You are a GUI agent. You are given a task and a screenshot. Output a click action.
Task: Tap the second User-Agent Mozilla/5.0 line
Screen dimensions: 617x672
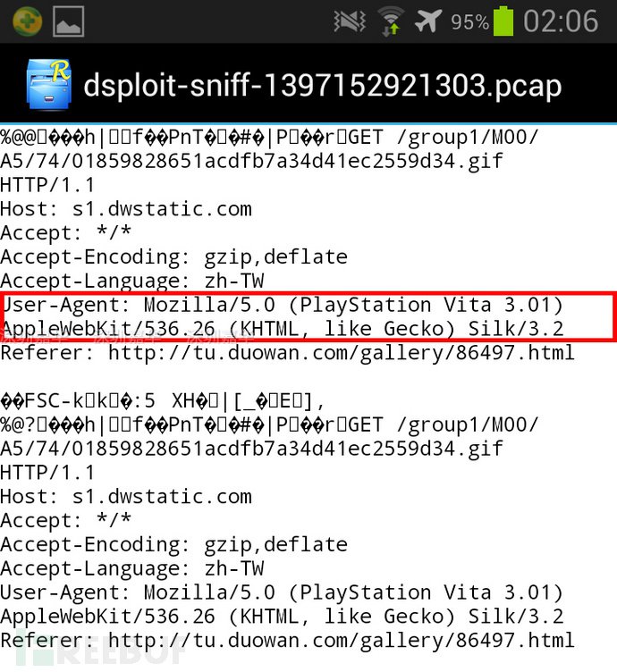[x=282, y=592]
